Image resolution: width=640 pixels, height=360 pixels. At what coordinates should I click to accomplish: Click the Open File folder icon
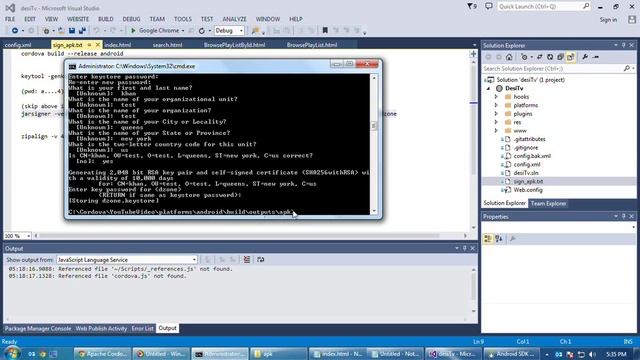[x=61, y=31]
